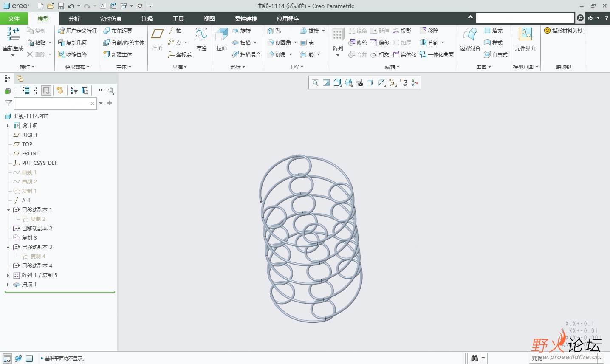Select the Trim (修剪) tool

(x=358, y=42)
